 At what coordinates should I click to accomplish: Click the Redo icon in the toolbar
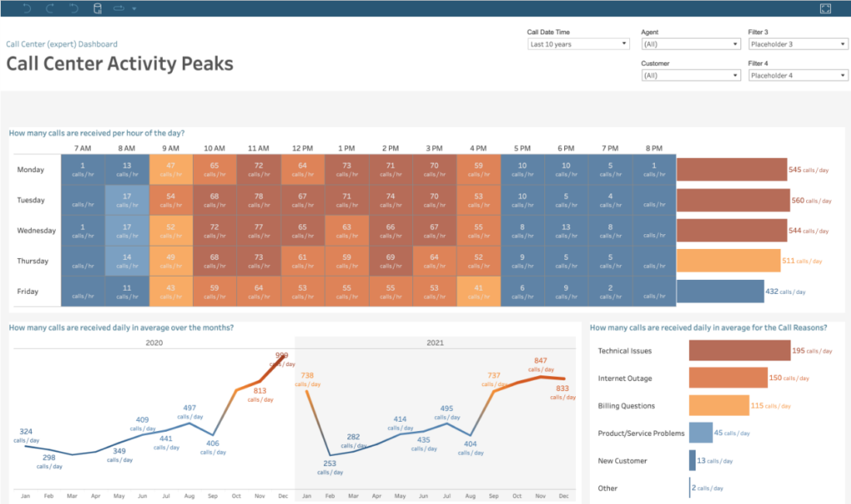pos(50,8)
